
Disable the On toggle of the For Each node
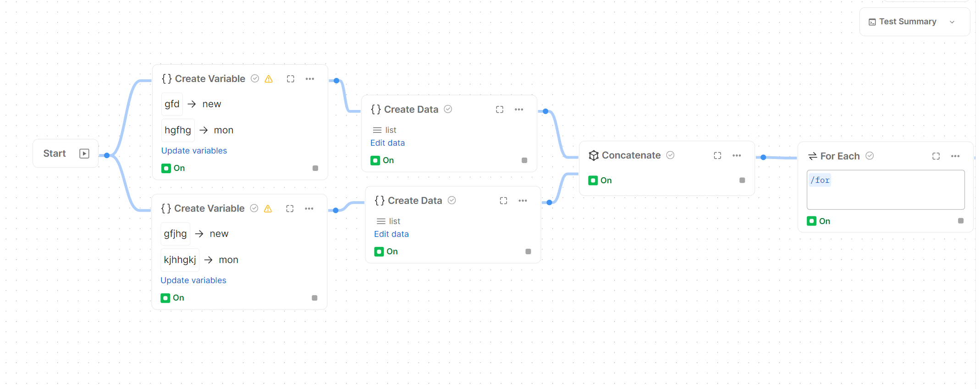point(812,221)
